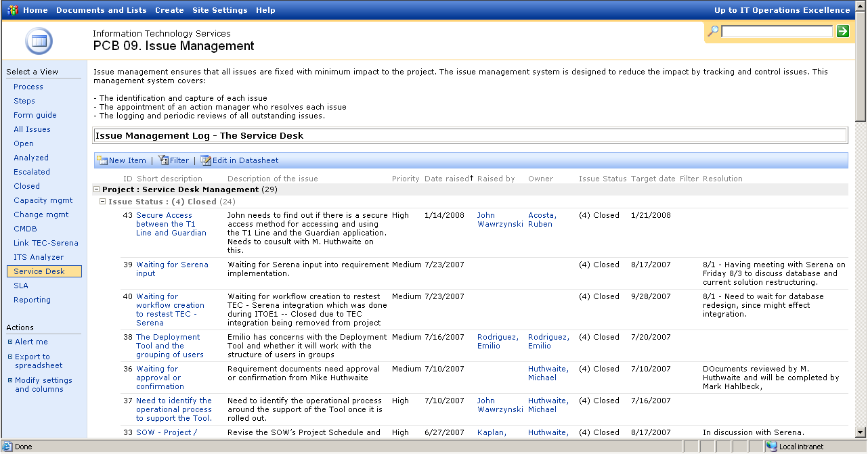Click the Short description column header
The height and width of the screenshot is (454, 868).
[169, 179]
